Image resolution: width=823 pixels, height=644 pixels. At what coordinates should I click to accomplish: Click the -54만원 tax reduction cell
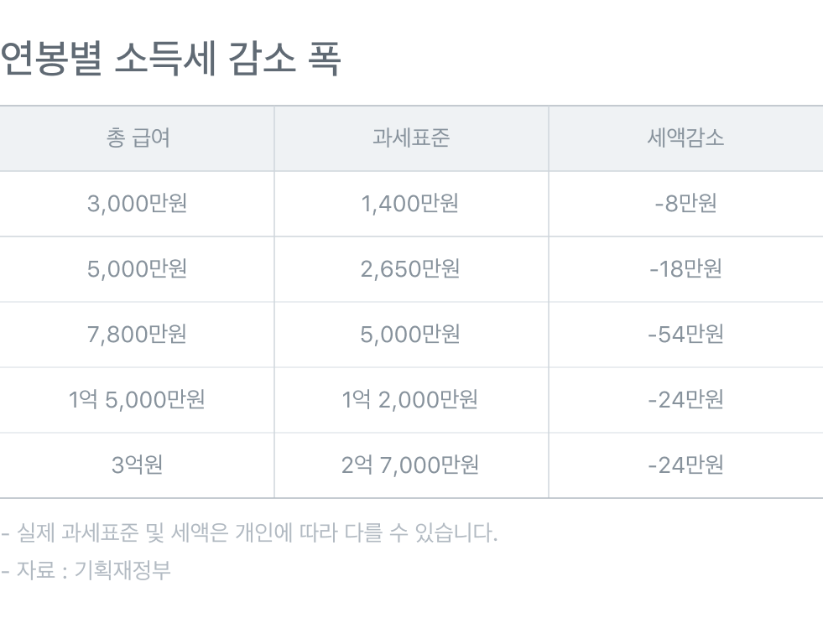pos(685,335)
